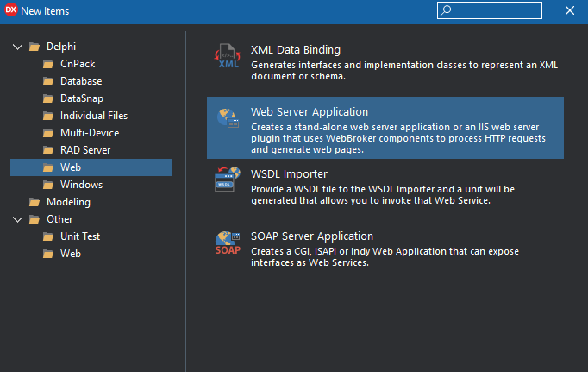
Task: Click the Individual Files folder icon
Action: (48, 116)
